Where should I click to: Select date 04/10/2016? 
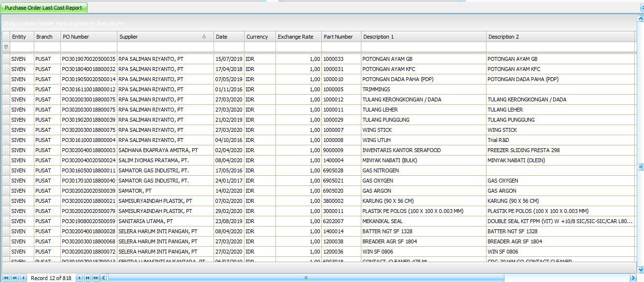pyautogui.click(x=229, y=140)
